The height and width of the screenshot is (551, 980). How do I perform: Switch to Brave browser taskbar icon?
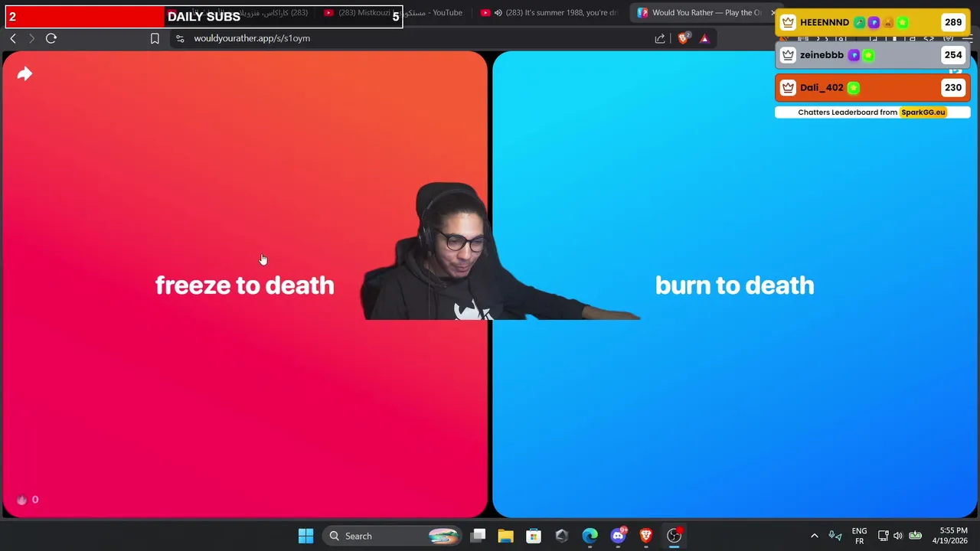(x=645, y=536)
